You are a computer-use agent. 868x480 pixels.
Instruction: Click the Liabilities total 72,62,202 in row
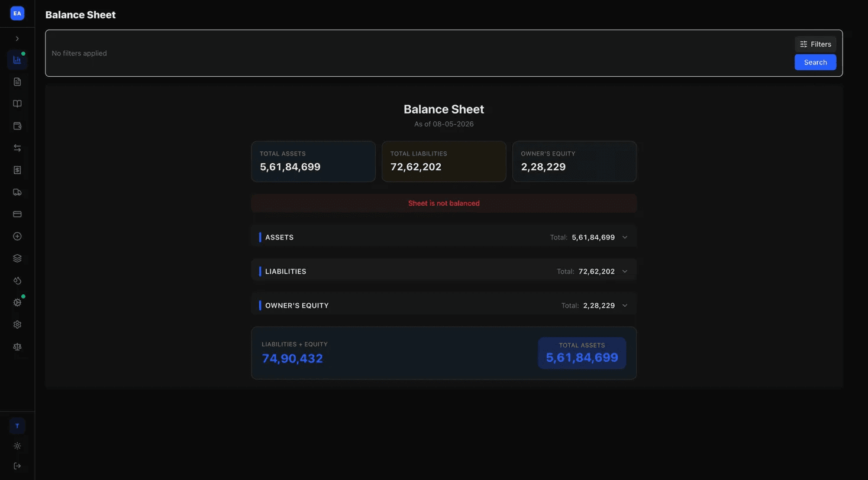pyautogui.click(x=596, y=271)
